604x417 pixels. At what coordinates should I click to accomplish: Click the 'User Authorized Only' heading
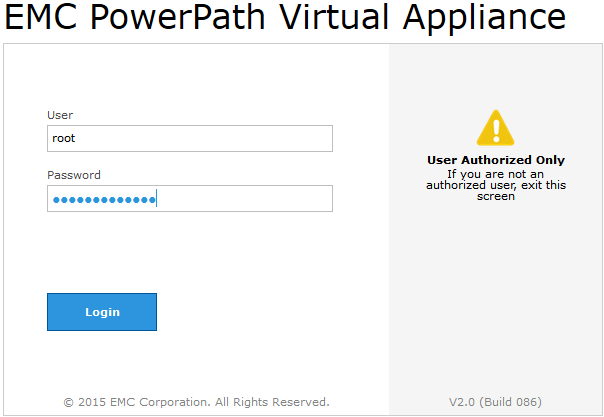pyautogui.click(x=495, y=160)
